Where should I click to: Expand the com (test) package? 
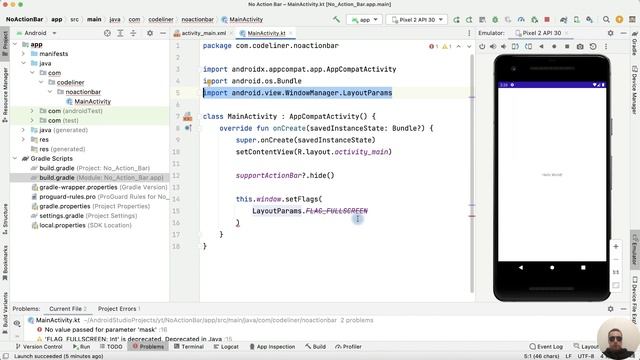point(32,120)
